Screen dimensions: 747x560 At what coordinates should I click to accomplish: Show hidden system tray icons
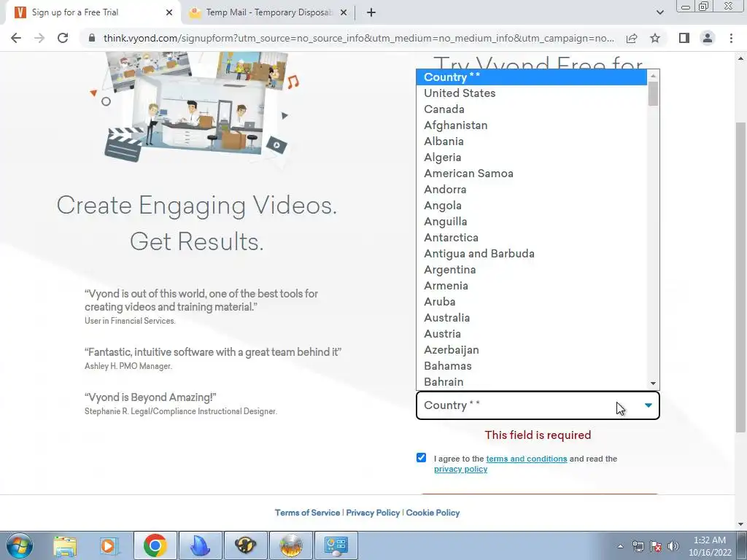tap(620, 546)
